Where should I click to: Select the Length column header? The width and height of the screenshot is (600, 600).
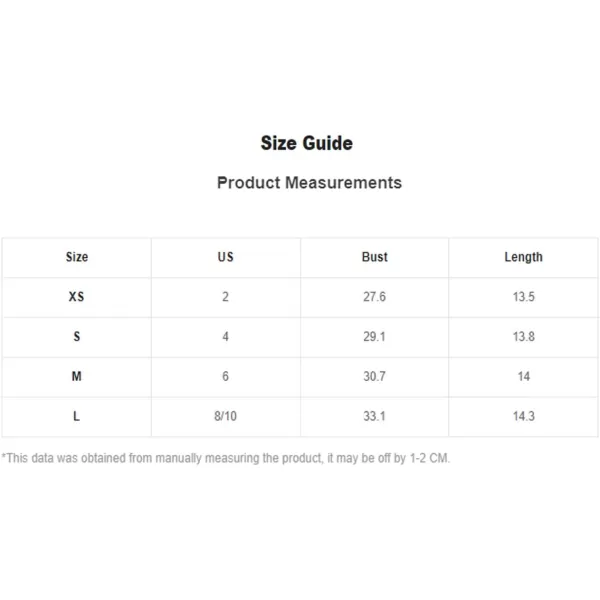523,257
